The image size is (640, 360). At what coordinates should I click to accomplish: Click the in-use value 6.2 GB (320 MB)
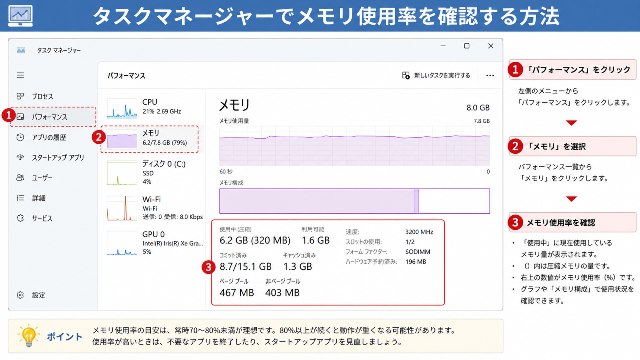(x=255, y=240)
